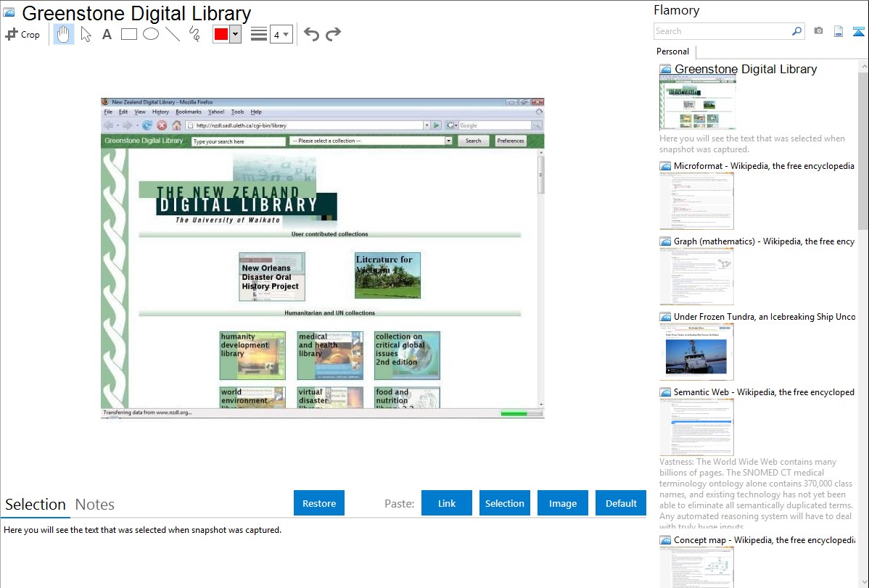Click the Preferences button in snapshot

(x=511, y=141)
